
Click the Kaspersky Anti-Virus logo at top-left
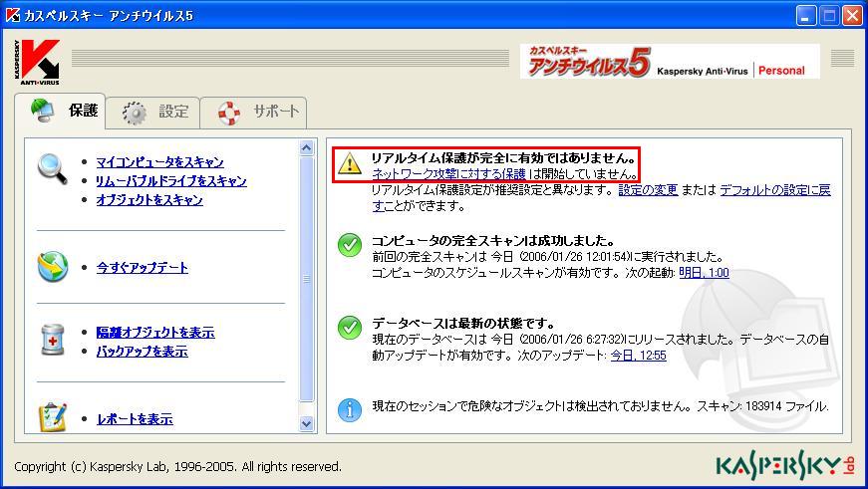tap(37, 62)
